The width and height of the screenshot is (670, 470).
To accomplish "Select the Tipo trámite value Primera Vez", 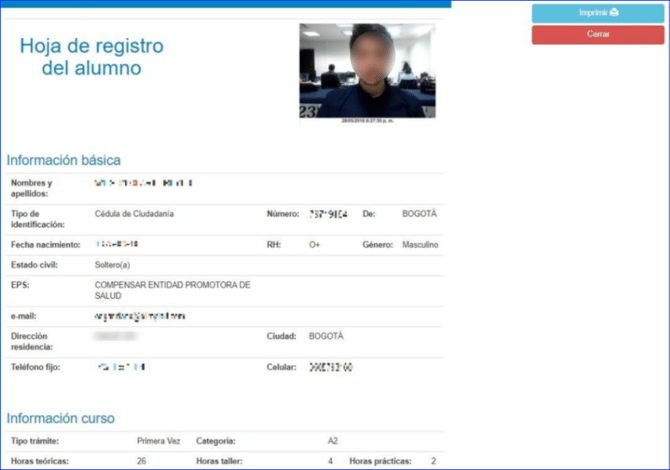I will pos(157,440).
